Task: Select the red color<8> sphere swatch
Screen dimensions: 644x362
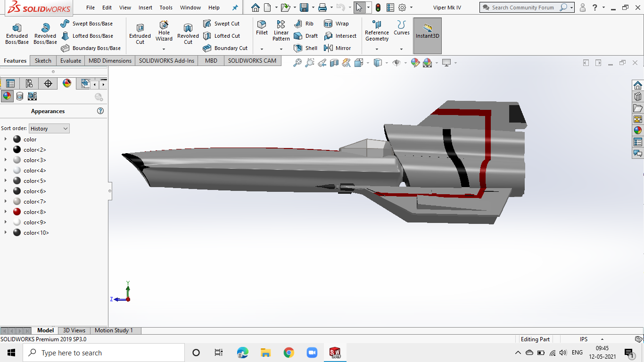Action: pyautogui.click(x=17, y=212)
